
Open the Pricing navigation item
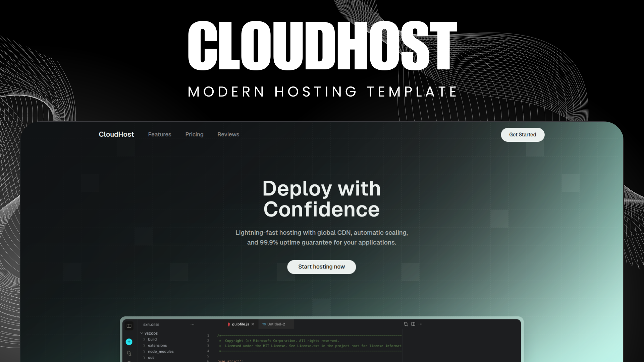pyautogui.click(x=194, y=134)
